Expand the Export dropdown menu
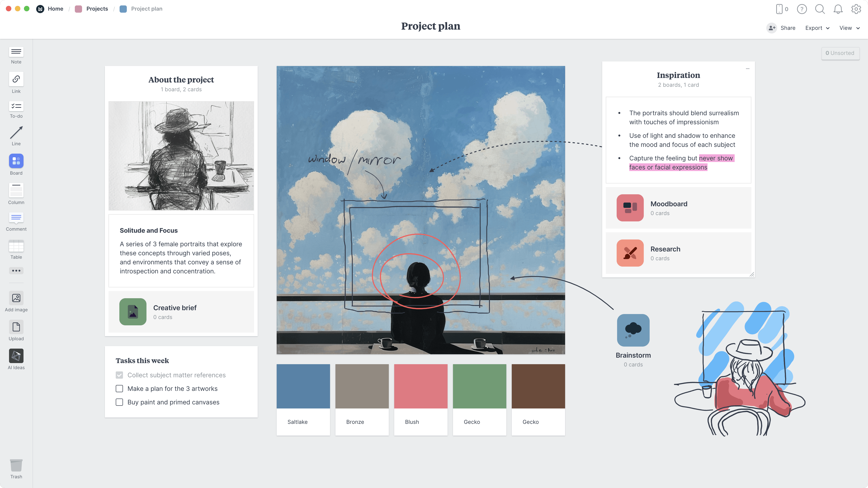 point(817,27)
